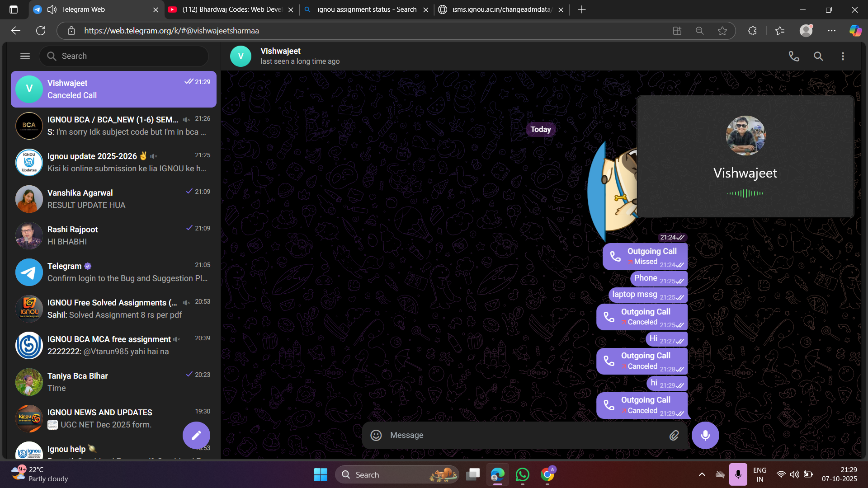Open Ignou update 2025-2026 channel
Viewport: 868px width, 488px height.
click(113, 162)
